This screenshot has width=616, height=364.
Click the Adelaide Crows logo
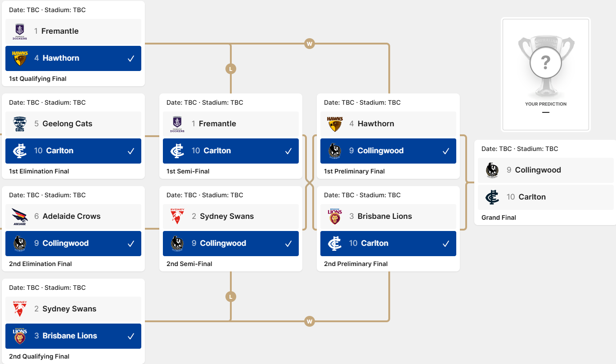coord(20,217)
